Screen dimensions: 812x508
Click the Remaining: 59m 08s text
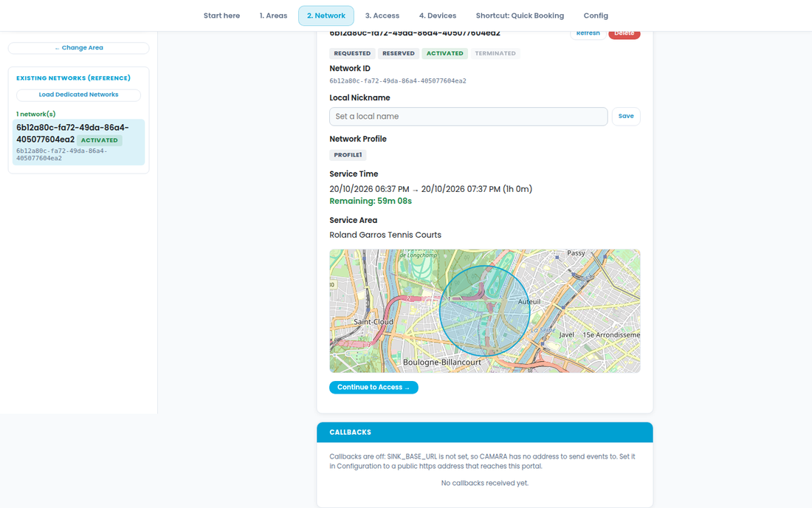coord(371,201)
